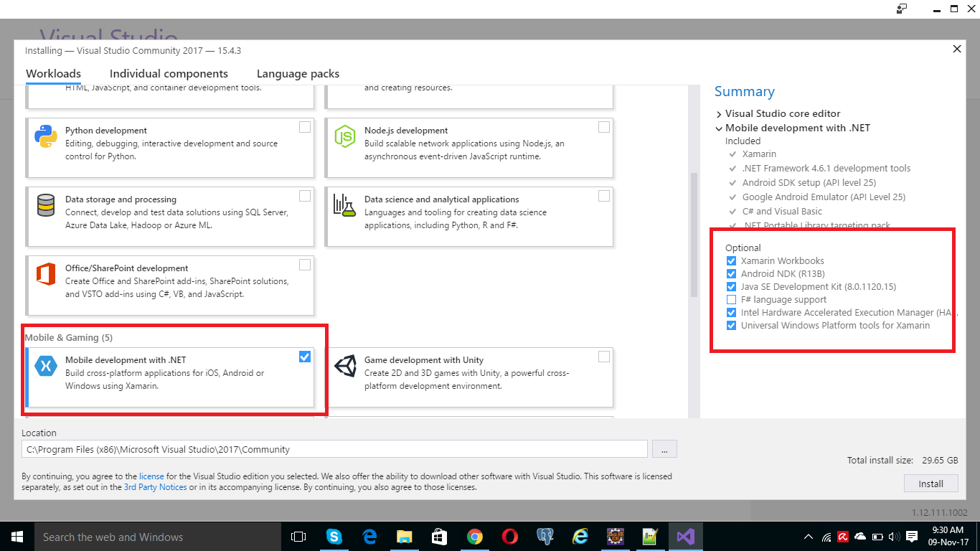The height and width of the screenshot is (551, 980).
Task: Click the Mobile & Gaming (5) heading
Action: pyautogui.click(x=69, y=337)
